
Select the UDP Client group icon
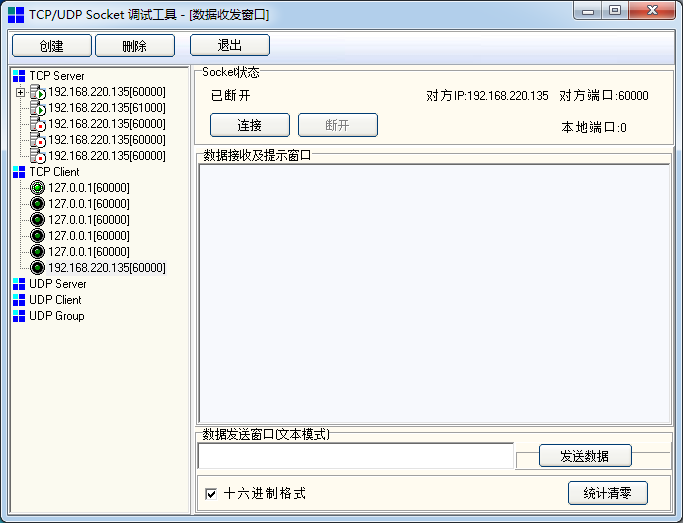19,300
